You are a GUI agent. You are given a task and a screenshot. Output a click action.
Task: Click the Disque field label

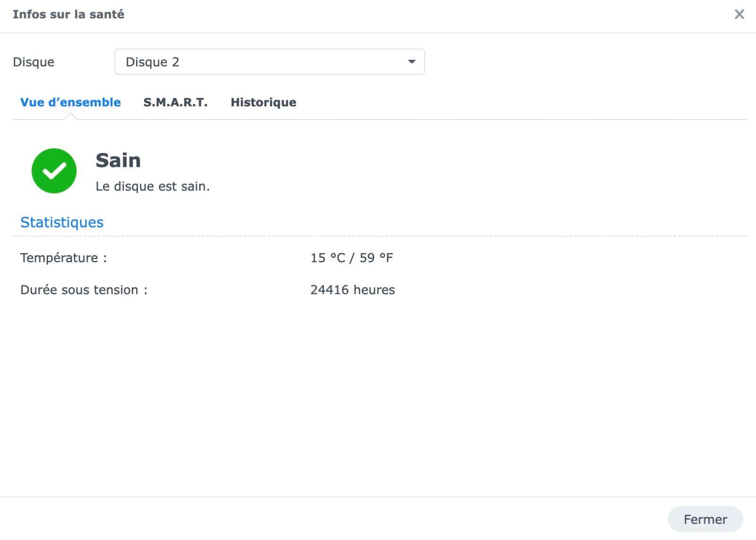pyautogui.click(x=34, y=62)
